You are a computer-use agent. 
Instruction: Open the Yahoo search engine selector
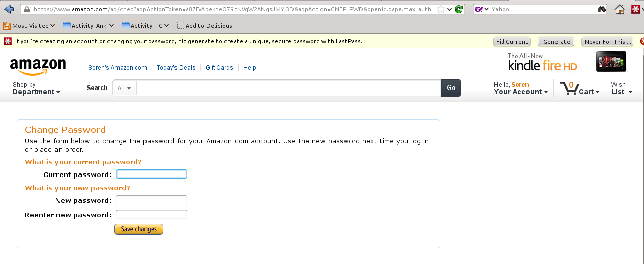[481, 9]
